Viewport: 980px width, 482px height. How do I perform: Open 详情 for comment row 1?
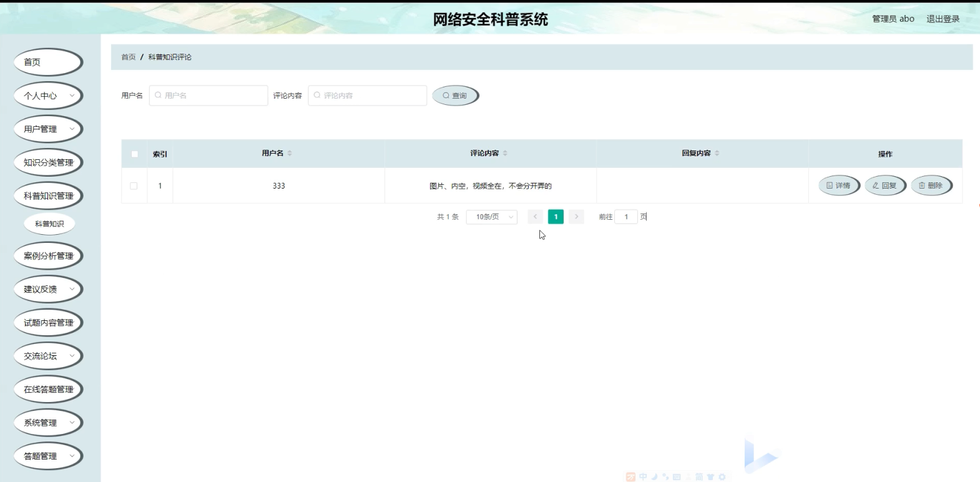click(838, 185)
